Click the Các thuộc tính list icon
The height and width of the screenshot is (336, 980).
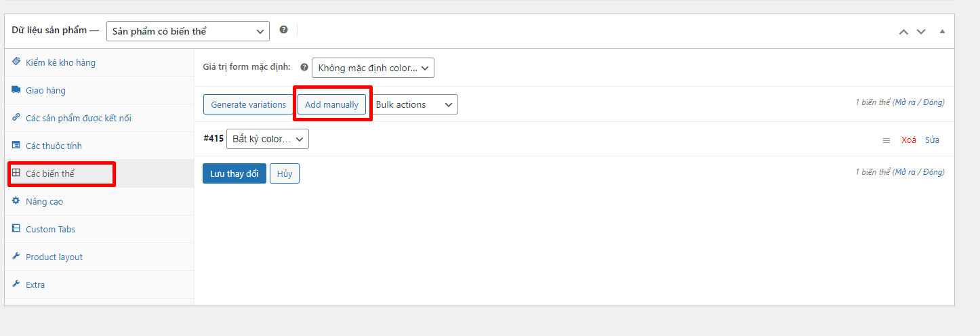click(16, 145)
